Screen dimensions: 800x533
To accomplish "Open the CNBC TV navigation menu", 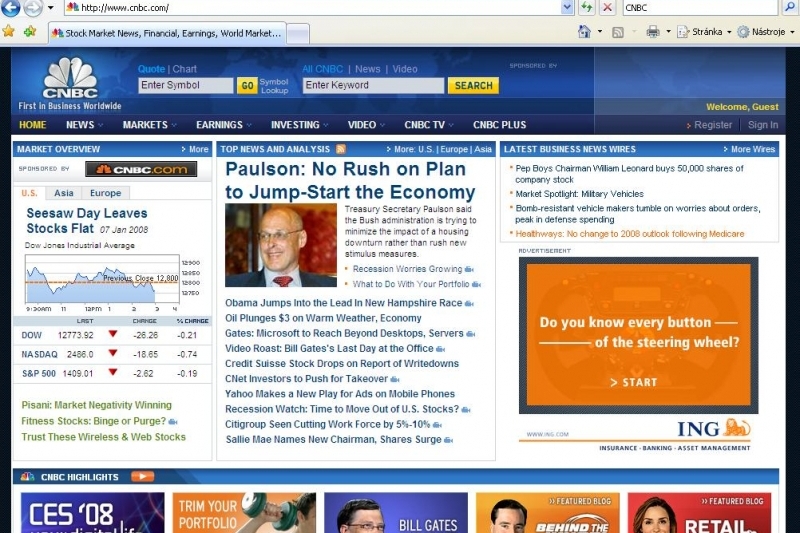I will tap(429, 124).
